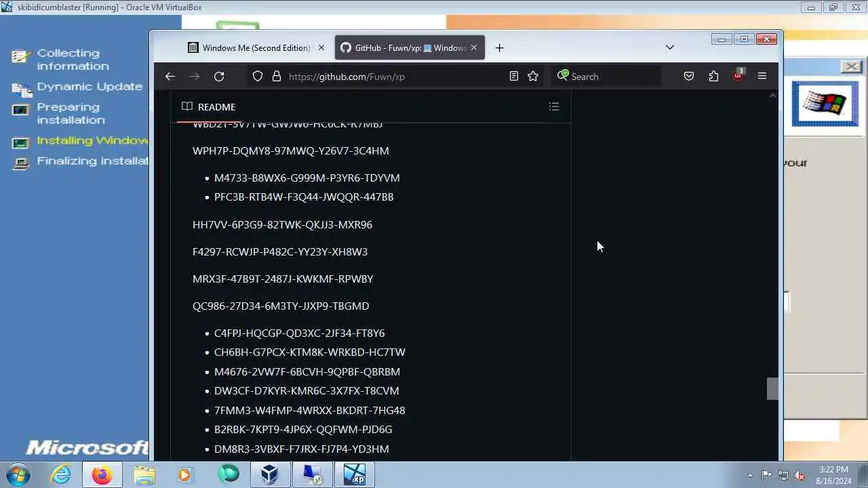Open the Action Center flag icon
868x488 pixels.
click(766, 475)
